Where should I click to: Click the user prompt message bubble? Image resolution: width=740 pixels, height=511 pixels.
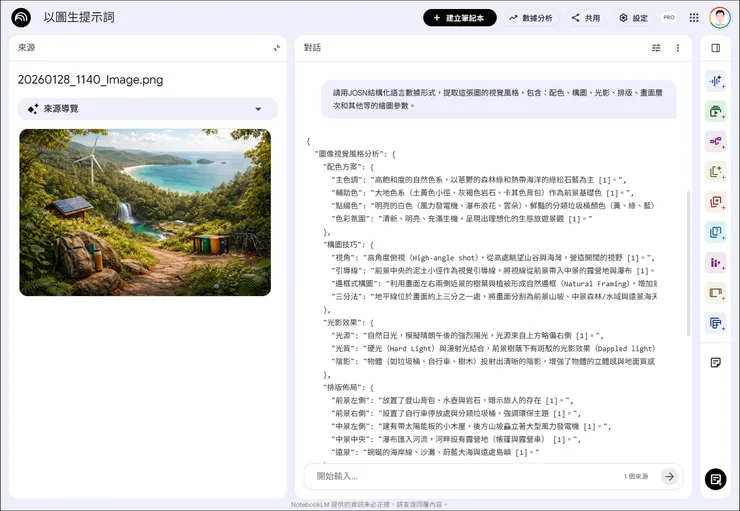pos(498,99)
